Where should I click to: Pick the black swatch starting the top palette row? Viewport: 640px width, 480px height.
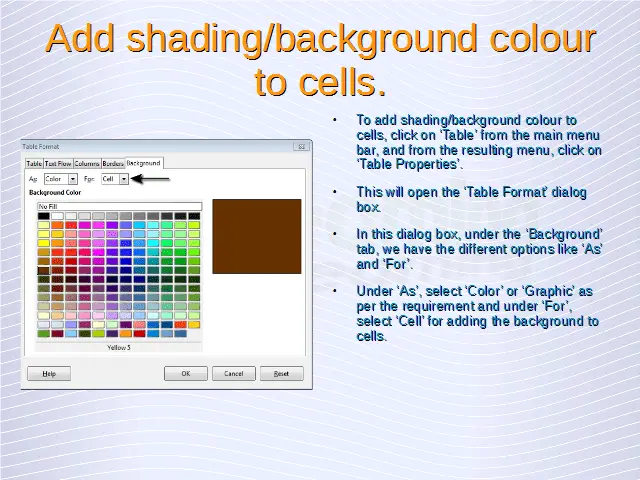point(44,216)
